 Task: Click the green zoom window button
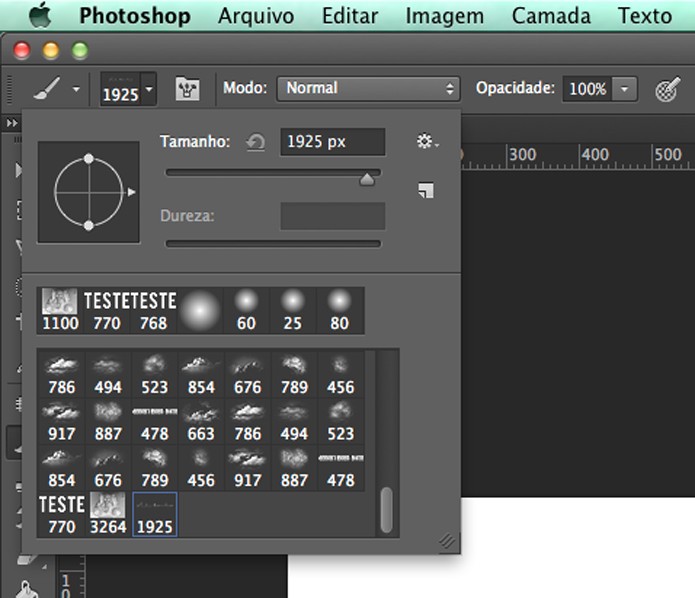[80, 50]
